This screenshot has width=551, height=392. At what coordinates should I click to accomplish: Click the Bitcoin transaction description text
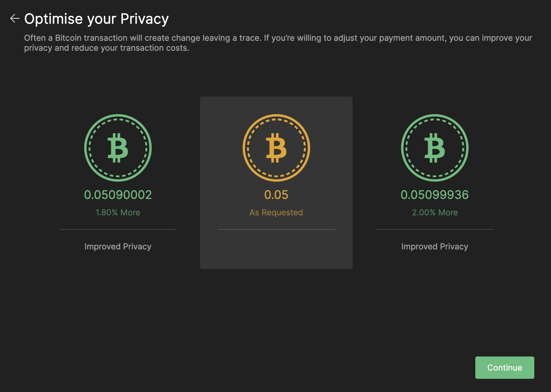(x=278, y=43)
